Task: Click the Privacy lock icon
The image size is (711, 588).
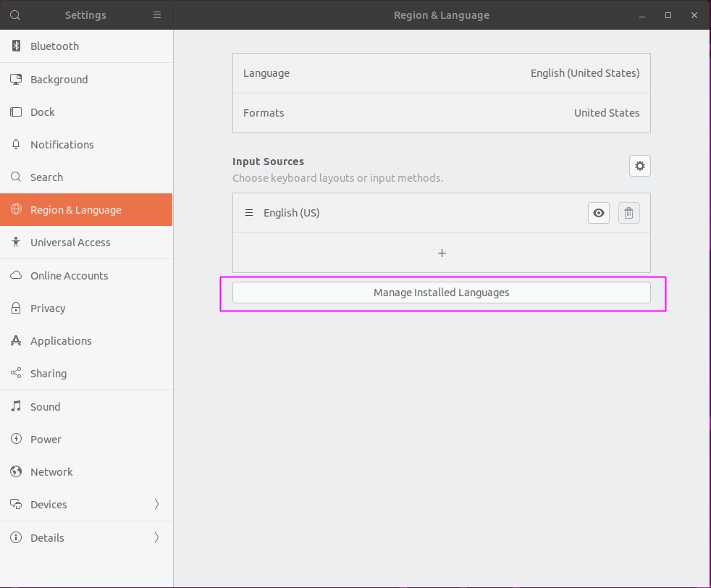Action: tap(16, 308)
